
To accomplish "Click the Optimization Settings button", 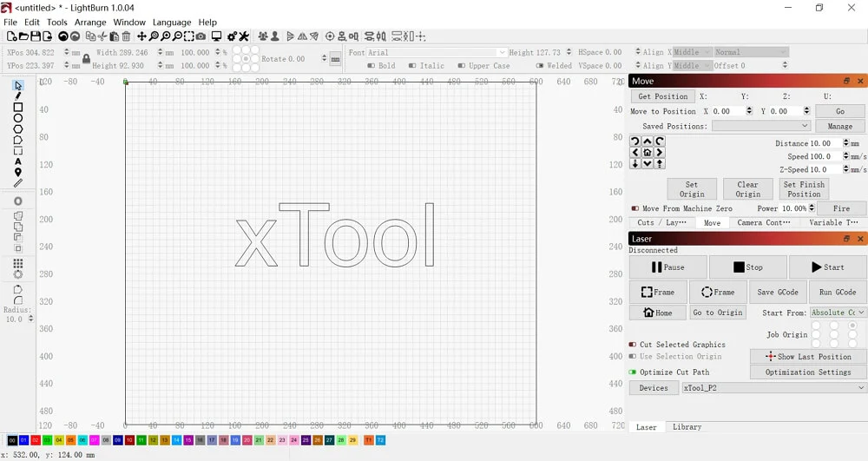I will tap(808, 372).
